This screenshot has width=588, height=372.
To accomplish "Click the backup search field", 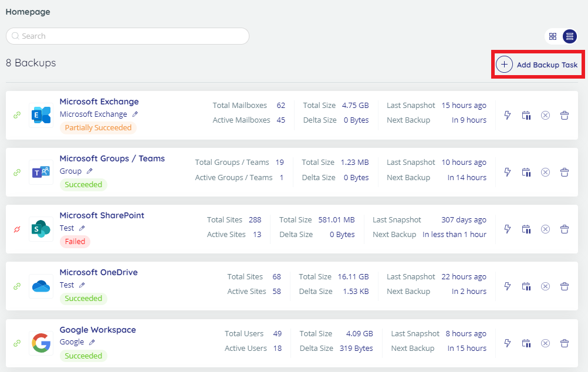I will pyautogui.click(x=127, y=36).
